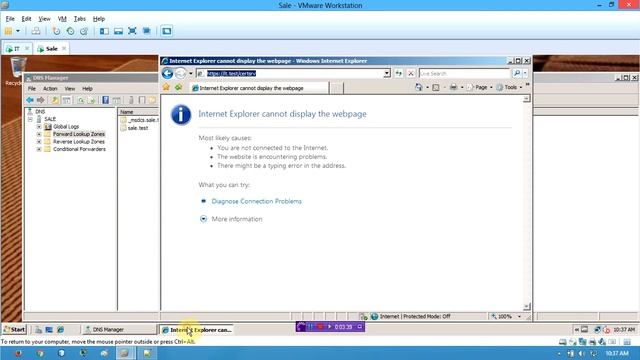Click the IE Stop red X button
This screenshot has width=640, height=360.
click(x=411, y=73)
